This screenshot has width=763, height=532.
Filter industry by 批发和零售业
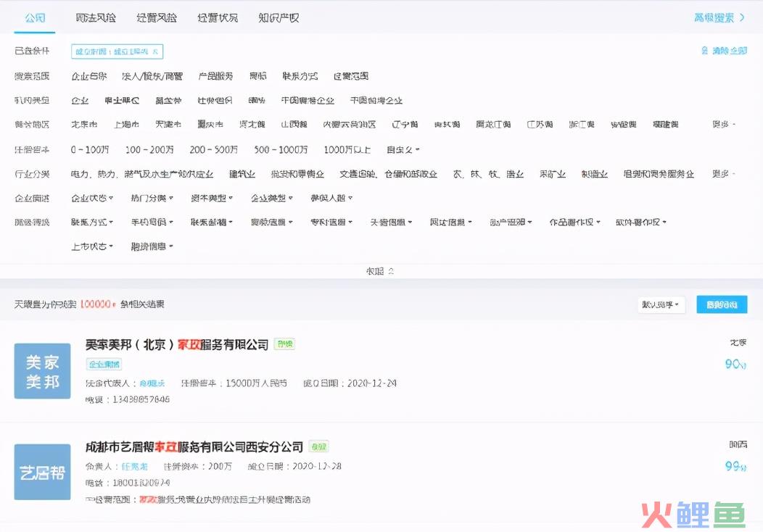297,174
